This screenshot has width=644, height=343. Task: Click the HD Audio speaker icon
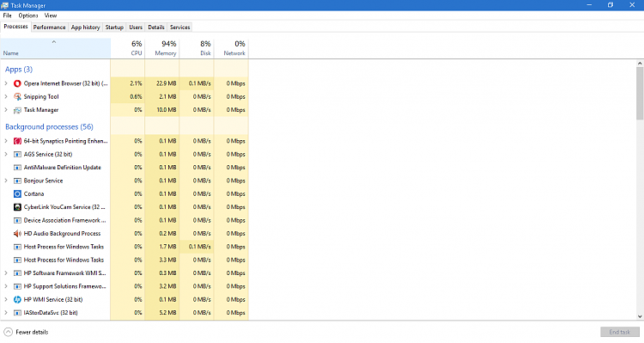point(17,234)
